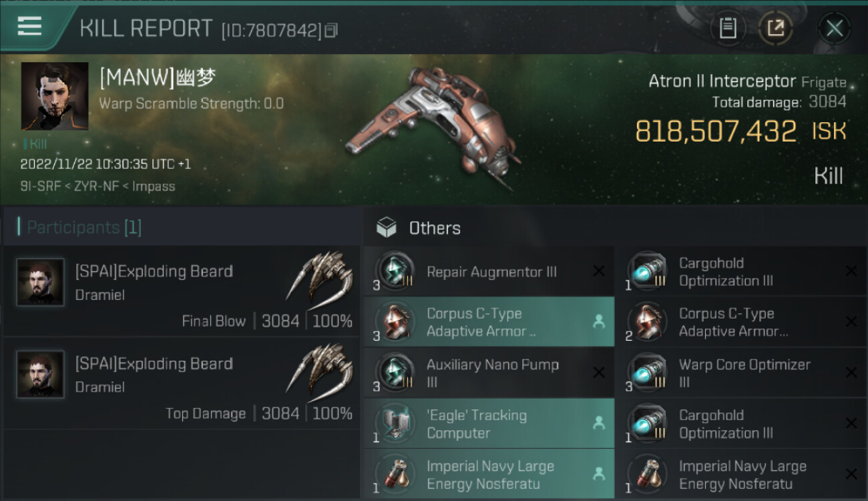Copy the kill report ID
The width and height of the screenshot is (868, 501).
point(332,30)
